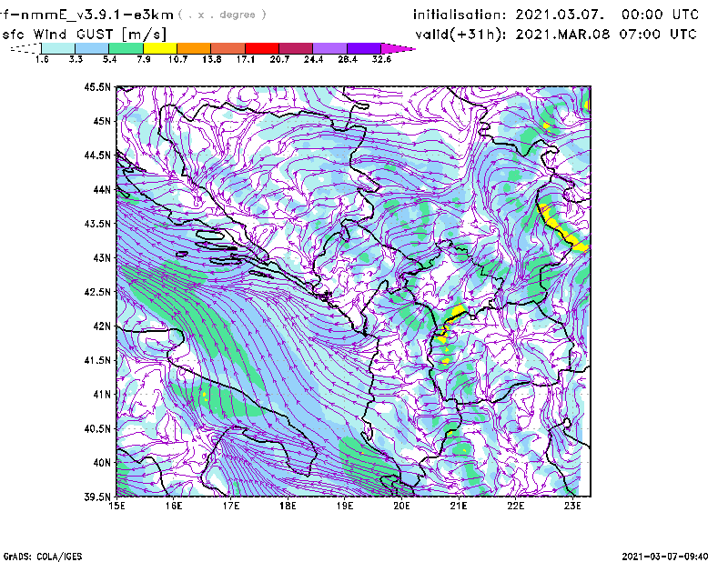728x562 pixels.
Task: Click the 40N latitude label
Action: 102,463
